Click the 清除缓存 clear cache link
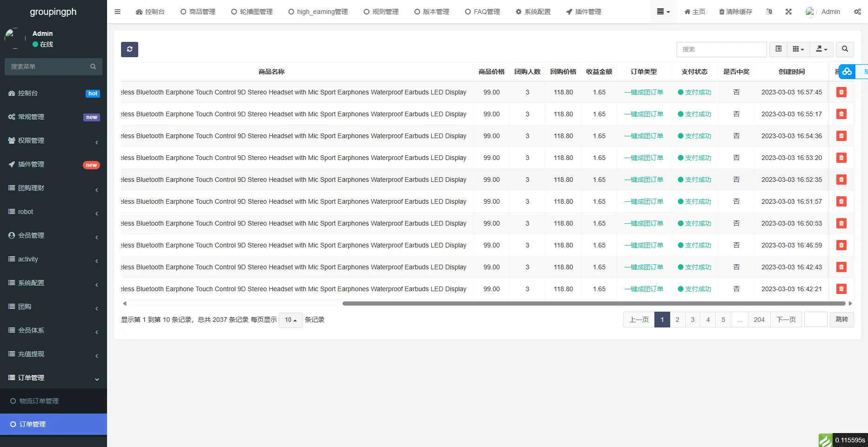Image resolution: width=868 pixels, height=447 pixels. (x=735, y=12)
